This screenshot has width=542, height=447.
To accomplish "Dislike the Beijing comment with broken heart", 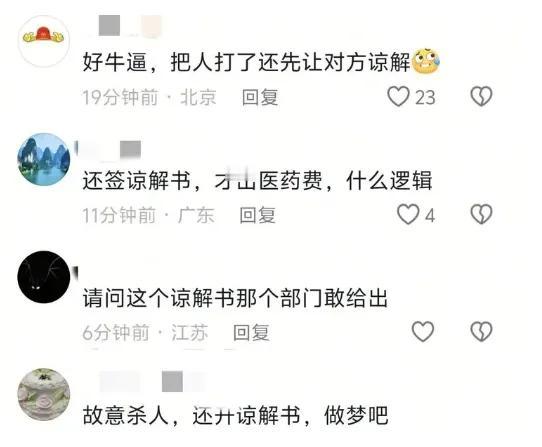I will 481,96.
